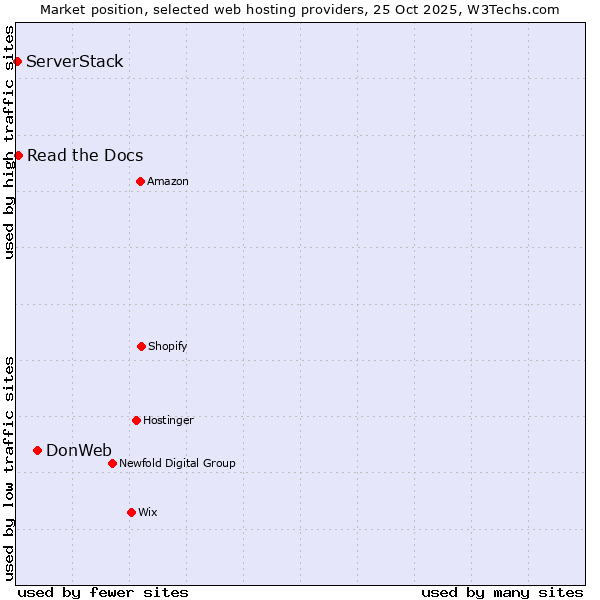Click the Wix red data point
Image resolution: width=600 pixels, height=600 pixels.
point(131,512)
